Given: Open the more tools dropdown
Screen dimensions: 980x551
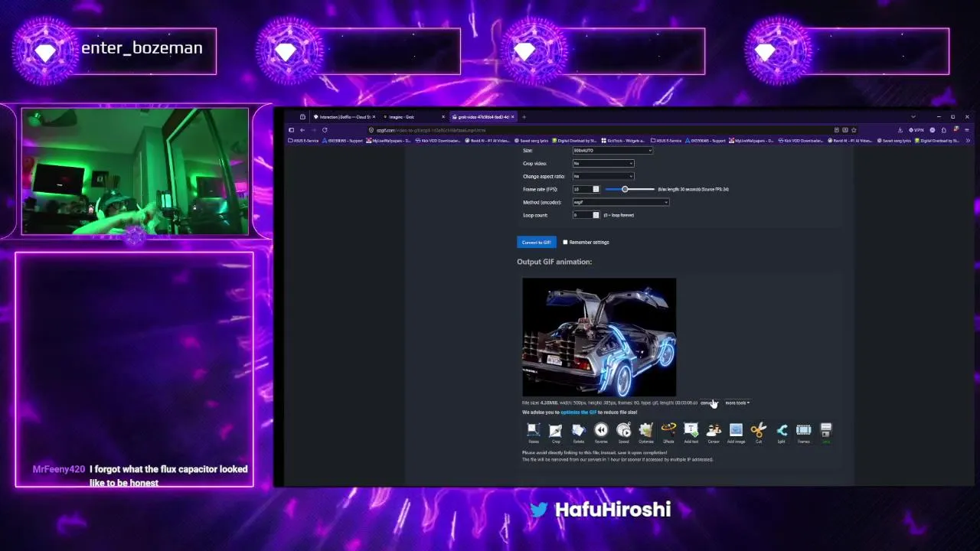Looking at the screenshot, I should 737,403.
